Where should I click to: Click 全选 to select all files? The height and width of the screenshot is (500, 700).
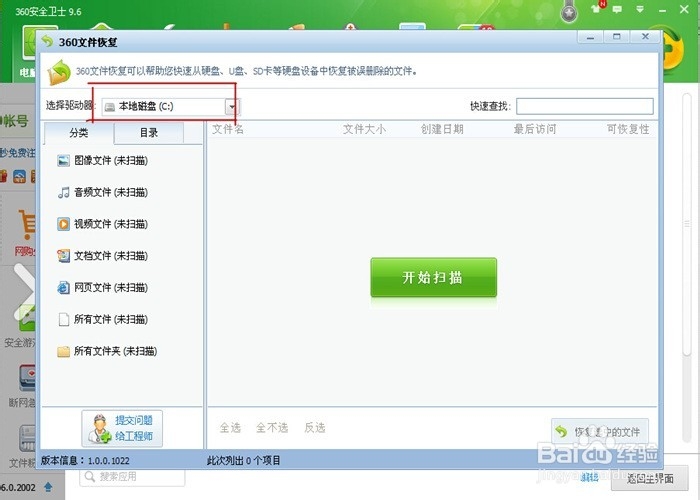pos(230,428)
